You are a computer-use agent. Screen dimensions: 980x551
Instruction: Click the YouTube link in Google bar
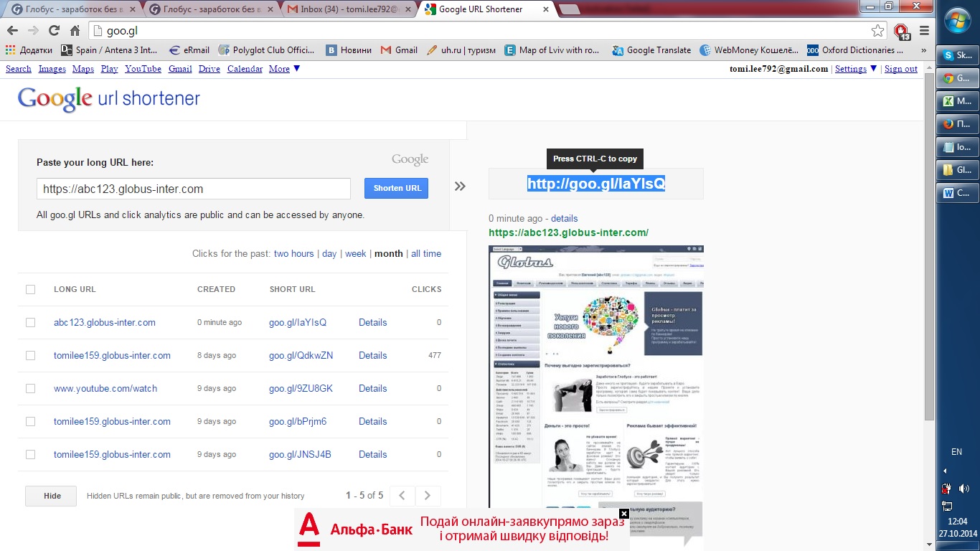(143, 69)
